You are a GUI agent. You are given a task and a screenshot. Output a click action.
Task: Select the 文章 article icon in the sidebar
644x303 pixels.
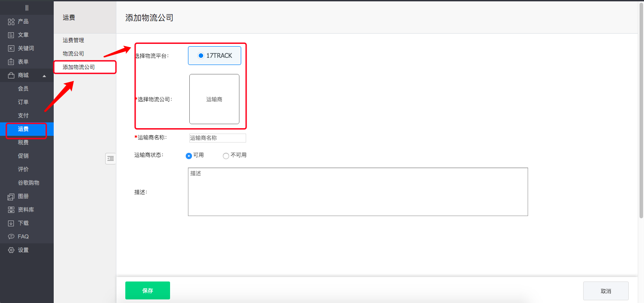coord(10,35)
